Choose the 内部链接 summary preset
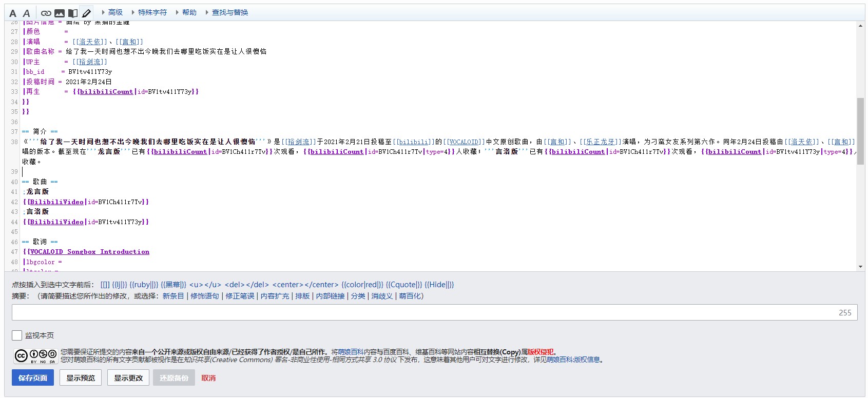Viewport: 868px width, 398px height. (x=330, y=296)
